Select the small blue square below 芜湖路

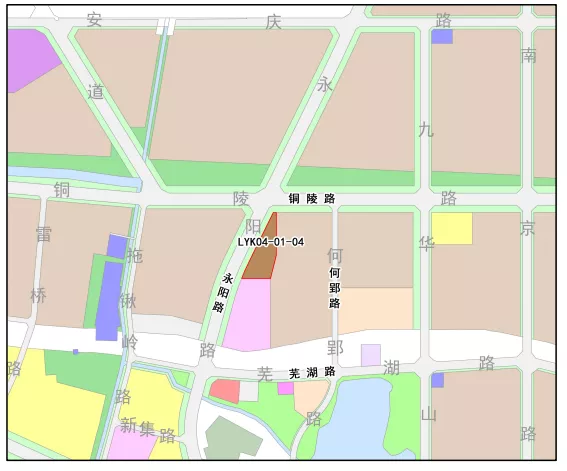coord(438,380)
